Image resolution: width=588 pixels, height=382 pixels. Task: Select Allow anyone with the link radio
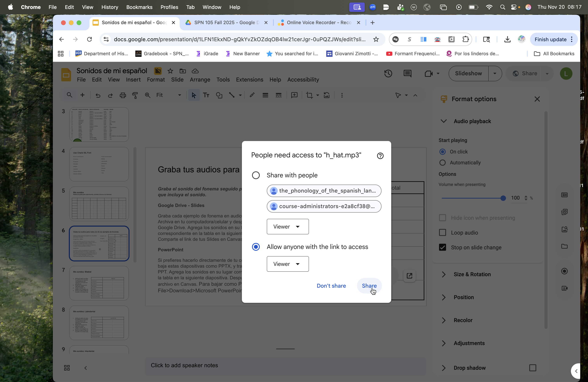(256, 247)
